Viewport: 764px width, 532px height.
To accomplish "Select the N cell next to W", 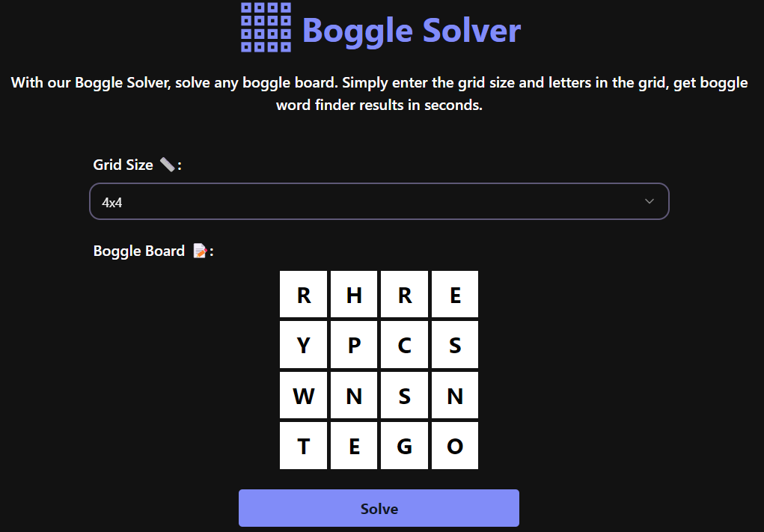I will pyautogui.click(x=353, y=394).
